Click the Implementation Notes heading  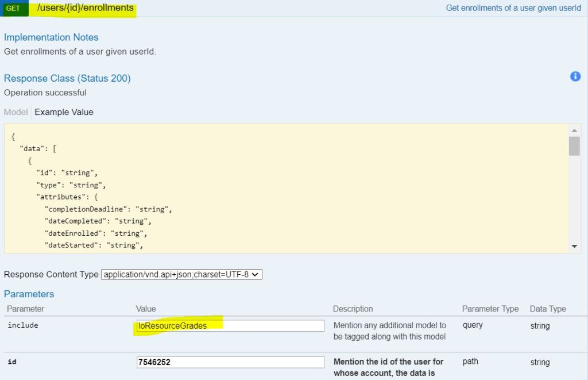pyautogui.click(x=51, y=37)
